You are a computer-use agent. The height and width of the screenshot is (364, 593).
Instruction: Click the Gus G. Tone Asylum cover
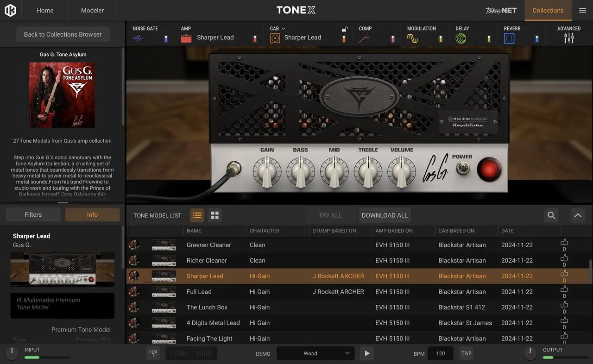pyautogui.click(x=62, y=95)
